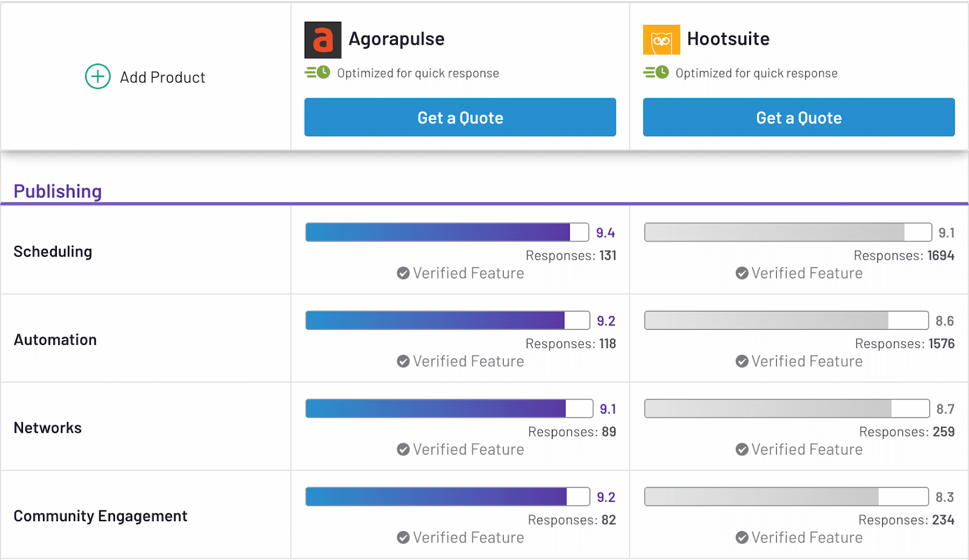Click Agorapulse Community Engagement verified checkmark icon

(x=403, y=538)
